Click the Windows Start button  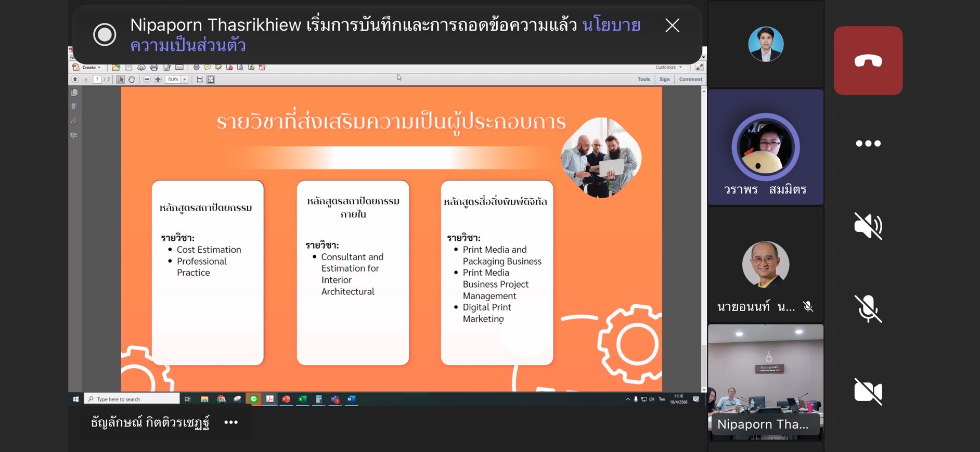click(76, 399)
